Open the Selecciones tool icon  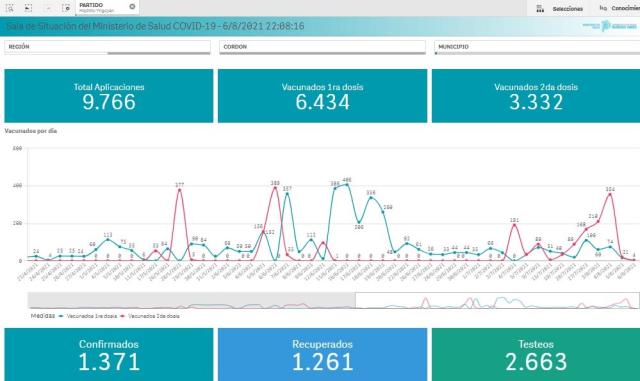tap(540, 8)
